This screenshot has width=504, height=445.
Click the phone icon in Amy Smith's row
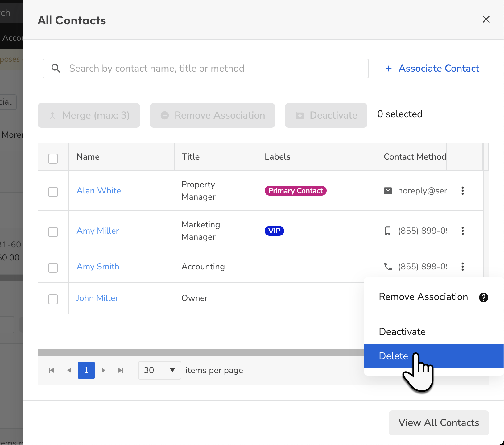(x=388, y=266)
